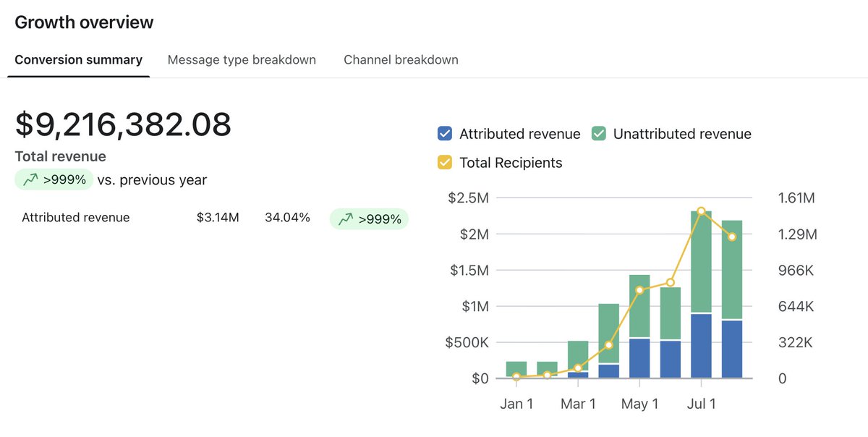
Task: Click the 322K right axis label
Action: [796, 342]
